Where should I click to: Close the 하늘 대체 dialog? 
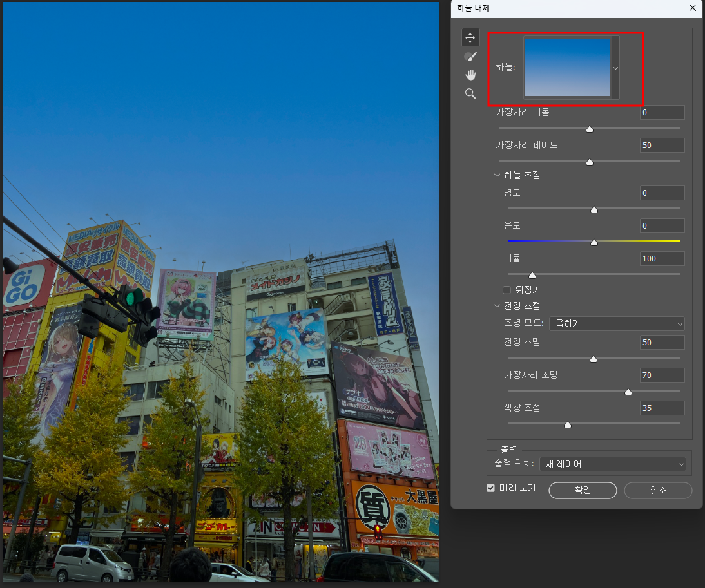692,8
